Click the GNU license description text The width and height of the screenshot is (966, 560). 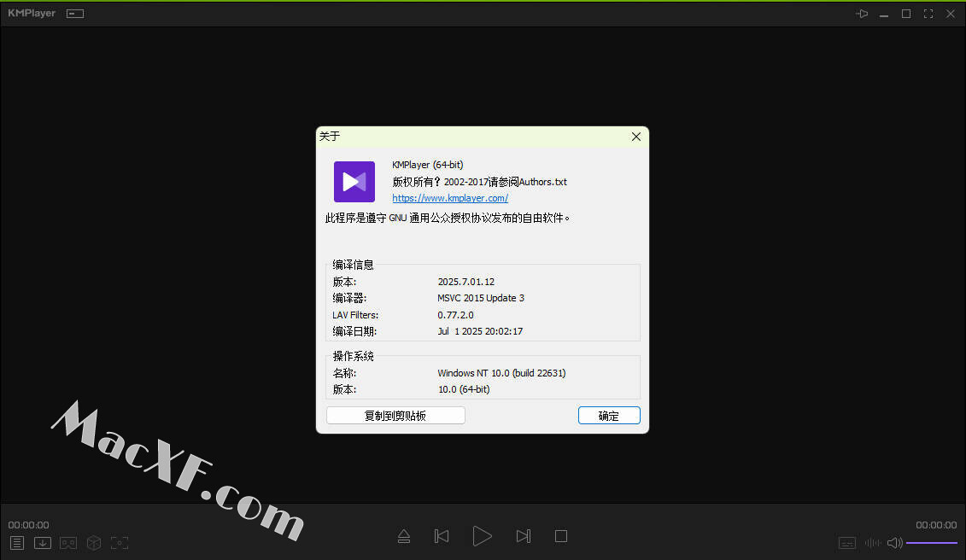click(448, 218)
